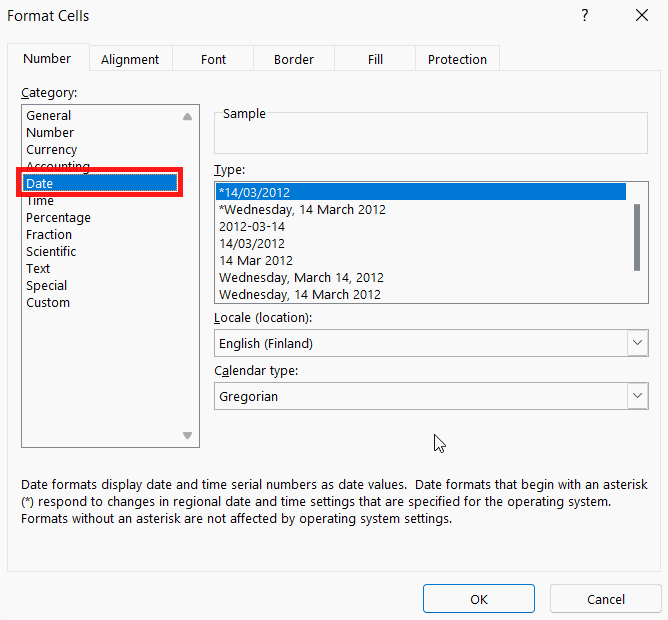This screenshot has width=668, height=620.
Task: Switch to the Border tab
Action: click(x=294, y=59)
